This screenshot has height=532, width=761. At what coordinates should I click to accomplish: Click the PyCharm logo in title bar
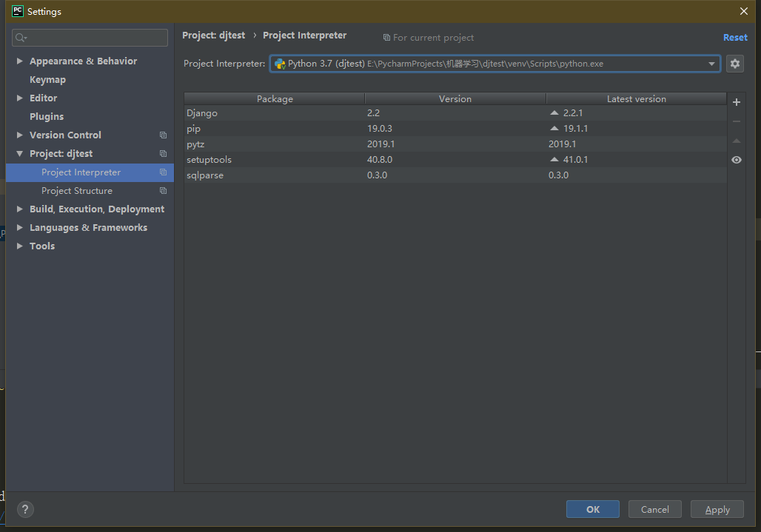pos(18,11)
